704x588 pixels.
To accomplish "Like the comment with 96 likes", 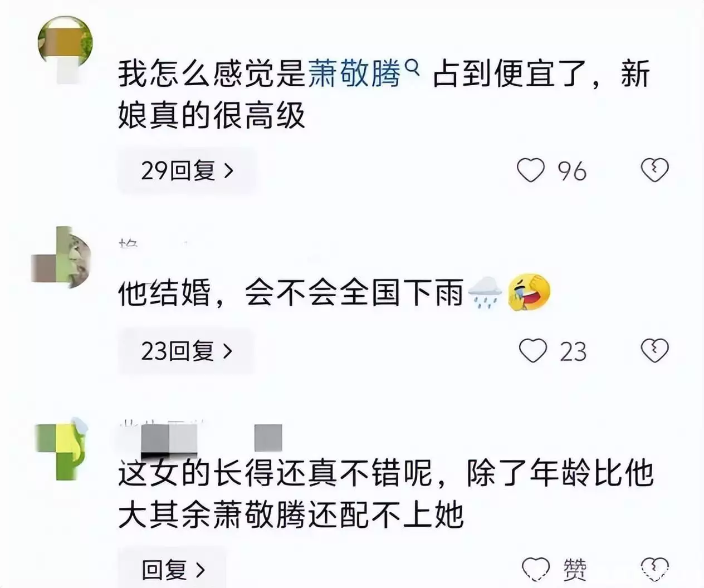I will click(530, 170).
